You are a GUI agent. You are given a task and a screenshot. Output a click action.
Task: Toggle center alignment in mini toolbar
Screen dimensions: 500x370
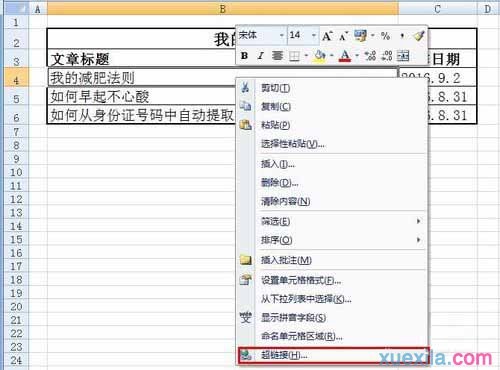coord(277,56)
